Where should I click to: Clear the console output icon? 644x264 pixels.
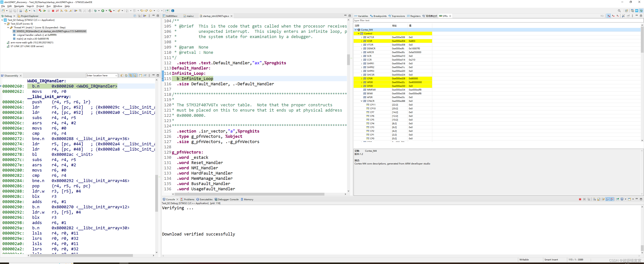click(x=595, y=199)
